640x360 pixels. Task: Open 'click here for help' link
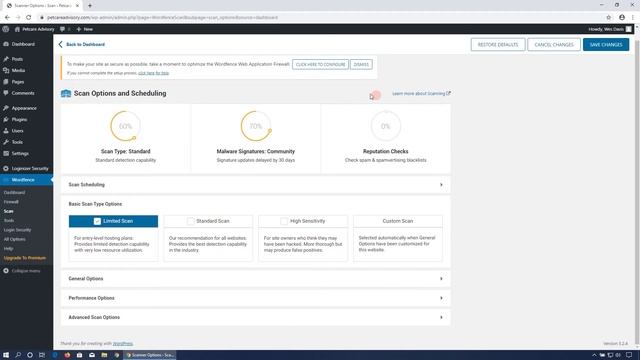tap(153, 73)
